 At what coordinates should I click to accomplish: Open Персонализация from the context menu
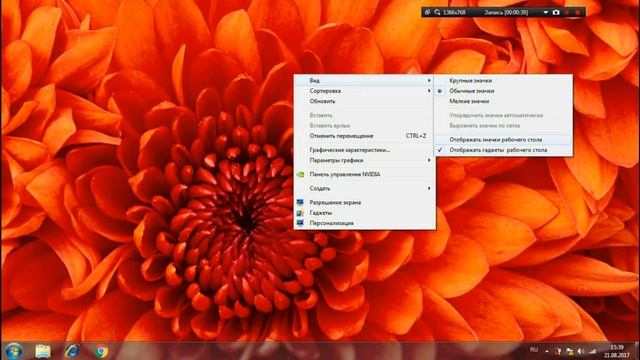click(x=364, y=223)
